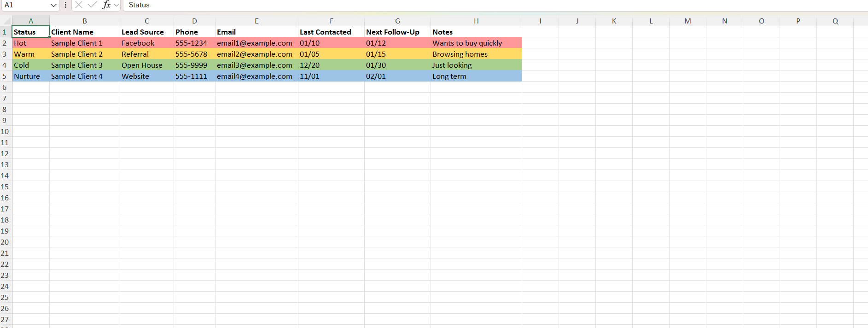Click phone number 555-1234

coord(194,43)
